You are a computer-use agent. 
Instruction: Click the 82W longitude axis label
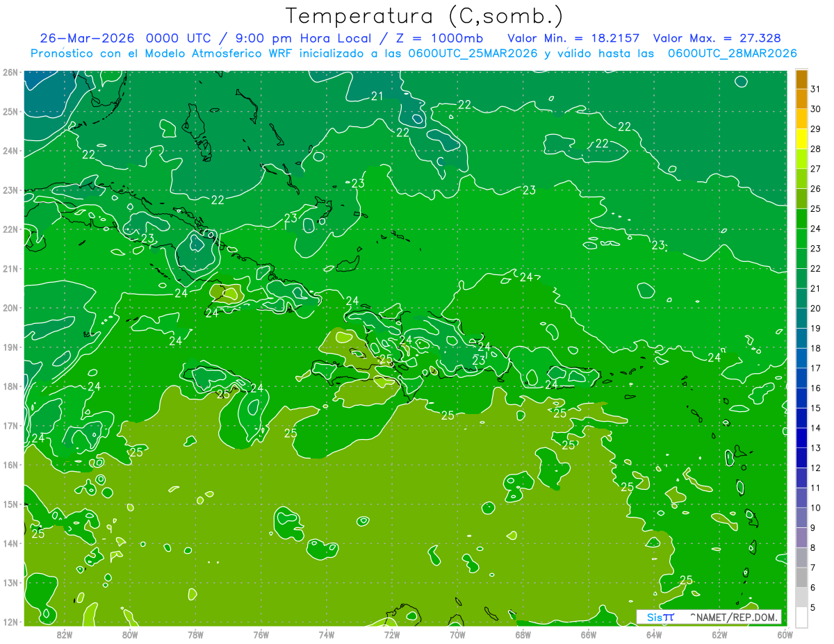(65, 634)
